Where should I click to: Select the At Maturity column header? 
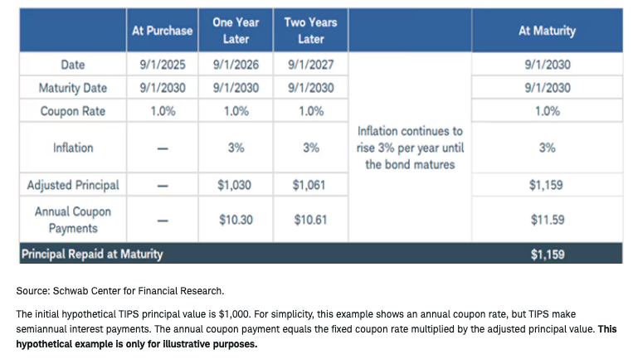coord(547,31)
